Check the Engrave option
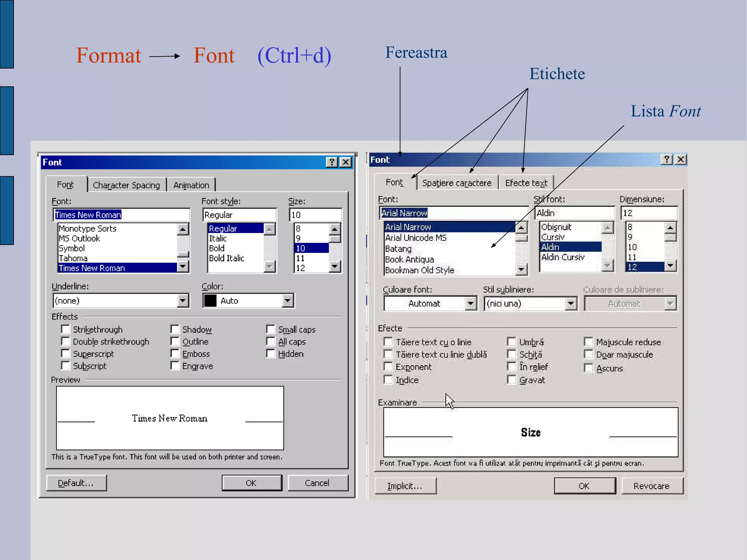 pos(175,365)
